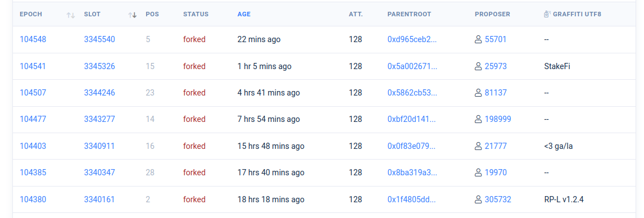644x218 pixels.
Task: Open slot 3344246
Action: click(x=99, y=93)
